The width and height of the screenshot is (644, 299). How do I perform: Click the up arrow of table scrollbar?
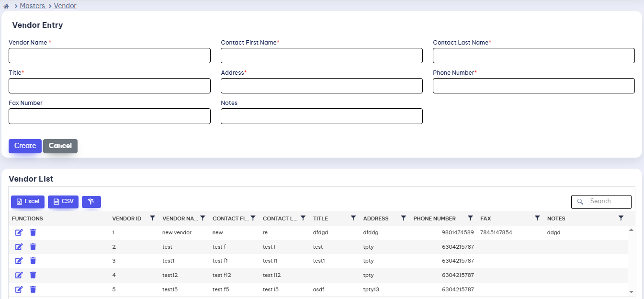point(631,230)
